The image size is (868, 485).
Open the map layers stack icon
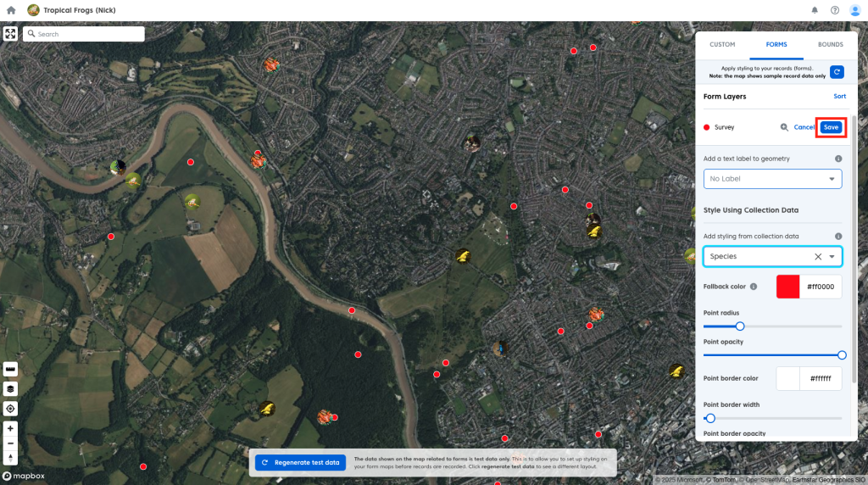click(x=10, y=389)
